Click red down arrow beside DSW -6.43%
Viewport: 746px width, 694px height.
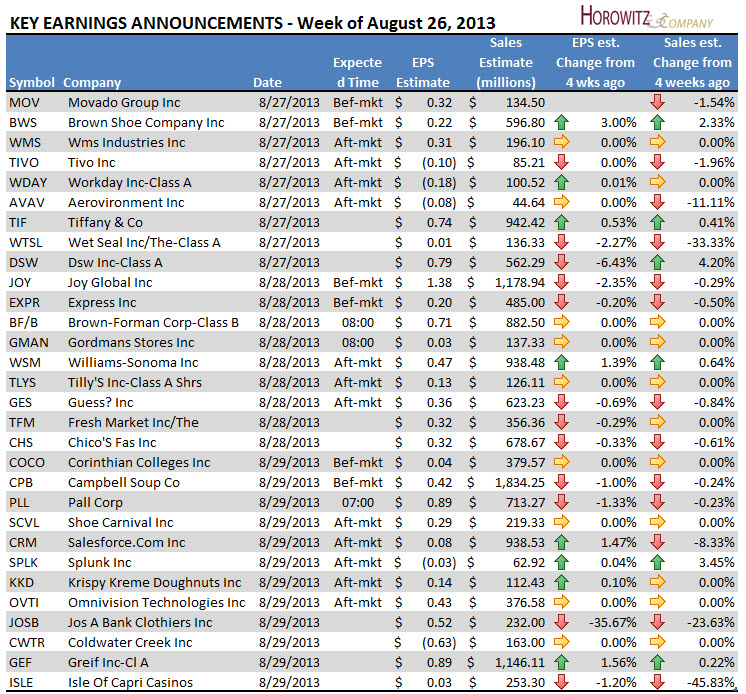561,262
